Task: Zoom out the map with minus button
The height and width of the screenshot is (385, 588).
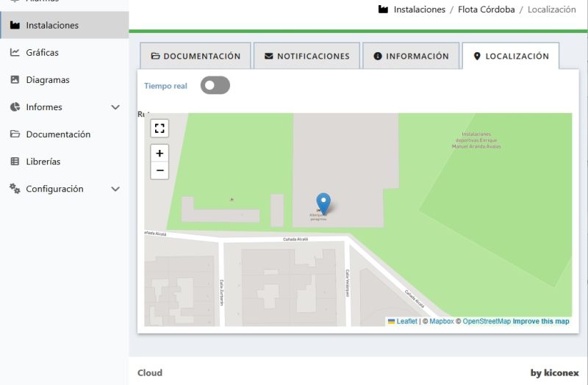Action: coord(159,170)
